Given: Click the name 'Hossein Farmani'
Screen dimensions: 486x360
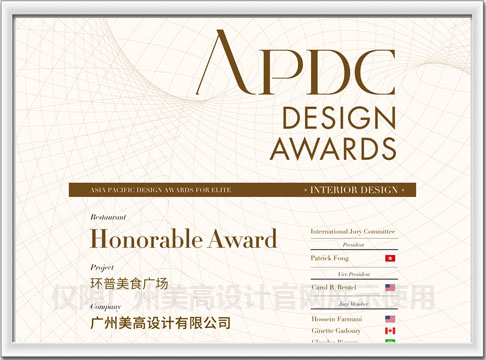Looking at the screenshot, I should pyautogui.click(x=337, y=319).
